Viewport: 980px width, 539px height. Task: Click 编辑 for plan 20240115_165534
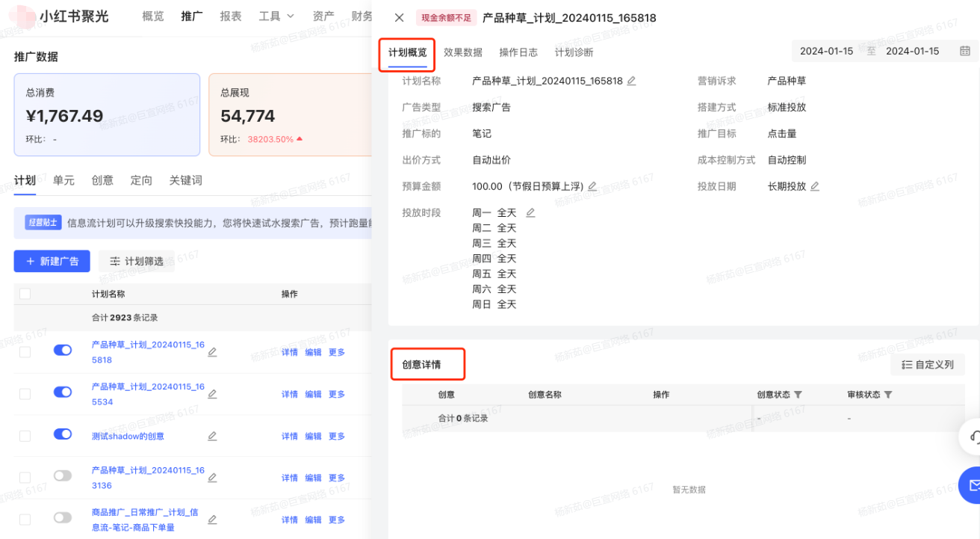[x=314, y=394]
